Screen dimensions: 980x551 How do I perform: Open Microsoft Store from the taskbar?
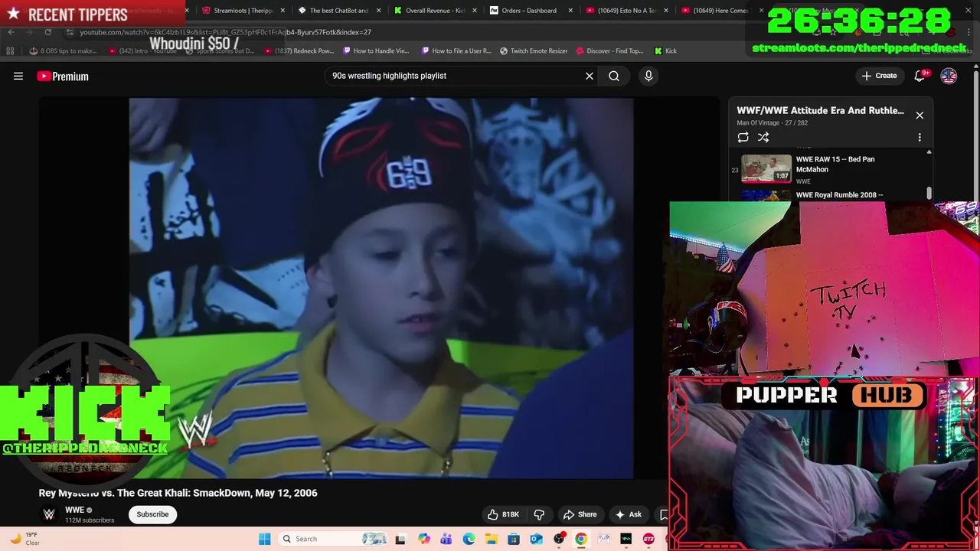514,539
